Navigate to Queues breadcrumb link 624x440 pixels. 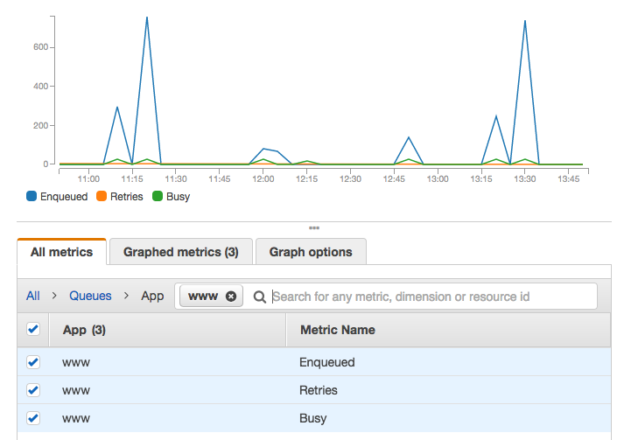tap(90, 296)
